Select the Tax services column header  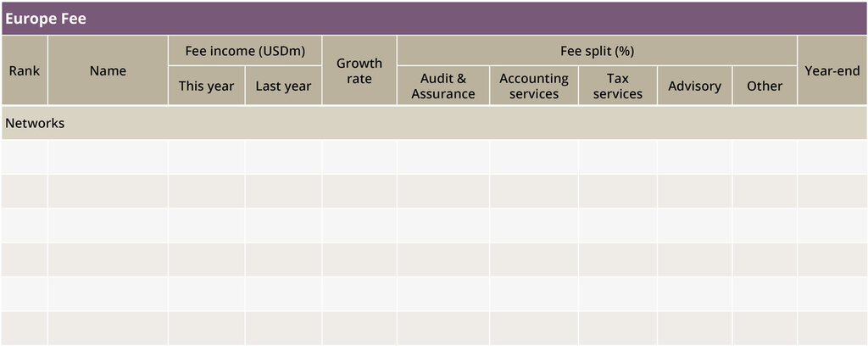pos(617,86)
